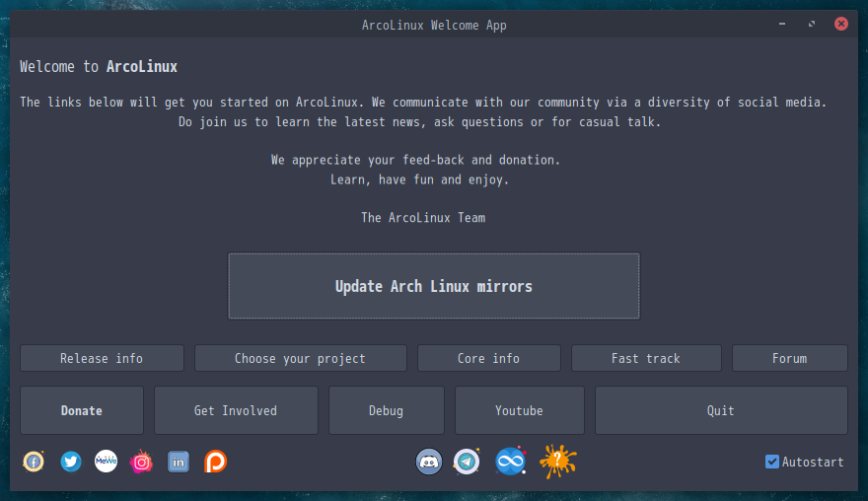Maximize the ArcoLinux Welcome App window
This screenshot has width=868, height=501.
[812, 24]
